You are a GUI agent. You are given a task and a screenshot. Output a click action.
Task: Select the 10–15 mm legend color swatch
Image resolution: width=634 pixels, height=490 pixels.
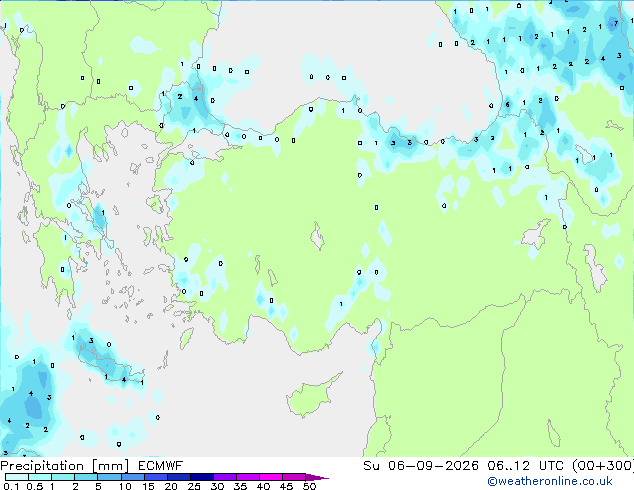132,477
